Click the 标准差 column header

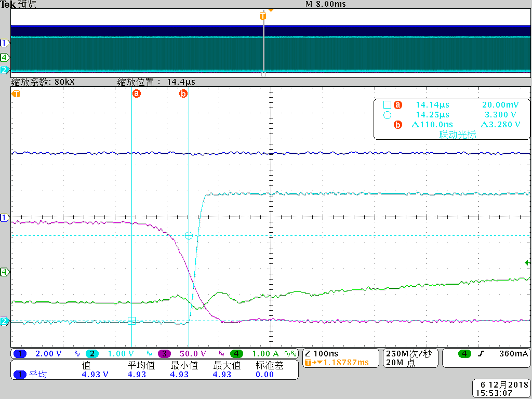270,365
